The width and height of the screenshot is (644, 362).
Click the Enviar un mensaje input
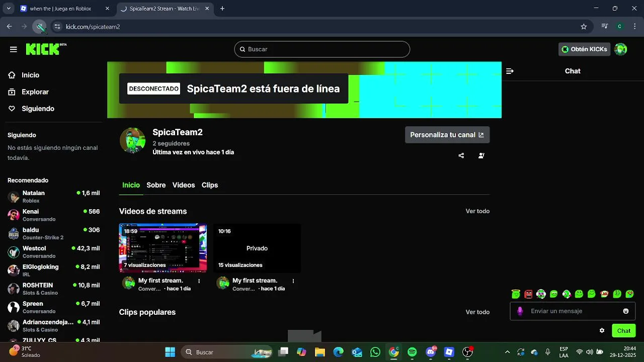pos(573,311)
